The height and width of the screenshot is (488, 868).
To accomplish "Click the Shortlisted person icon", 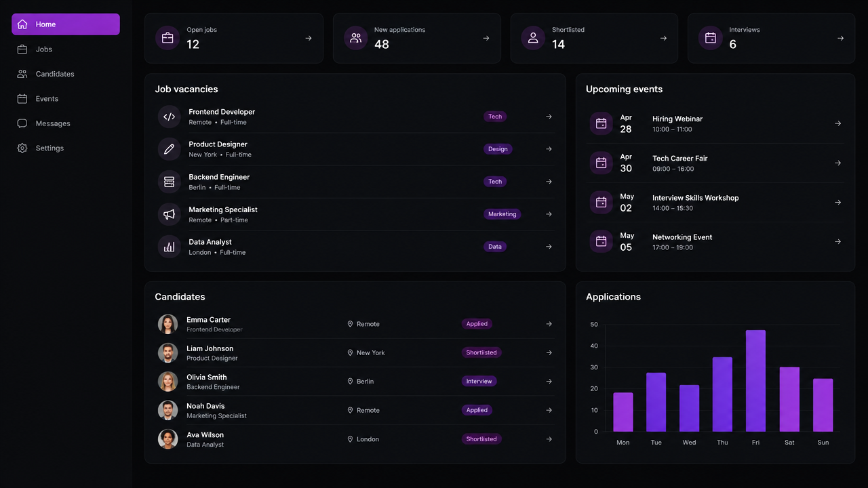I will tap(533, 38).
